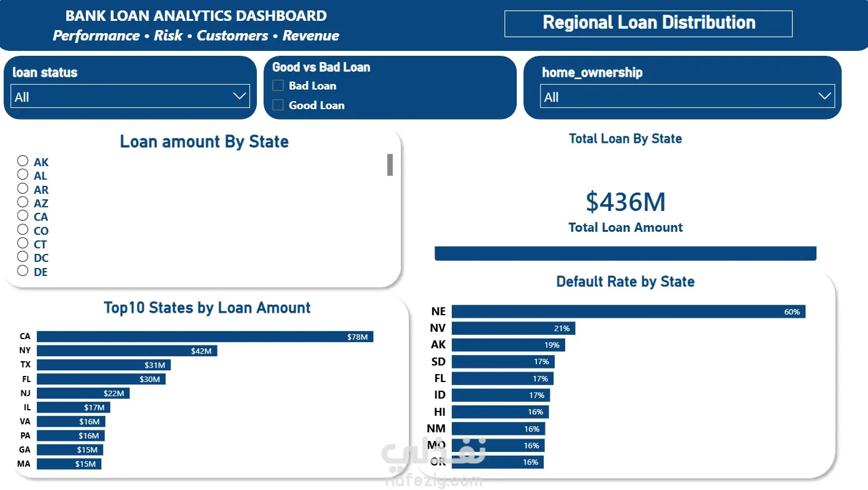This screenshot has height=490, width=868.
Task: Click the FL bar showing $30M
Action: 101,379
